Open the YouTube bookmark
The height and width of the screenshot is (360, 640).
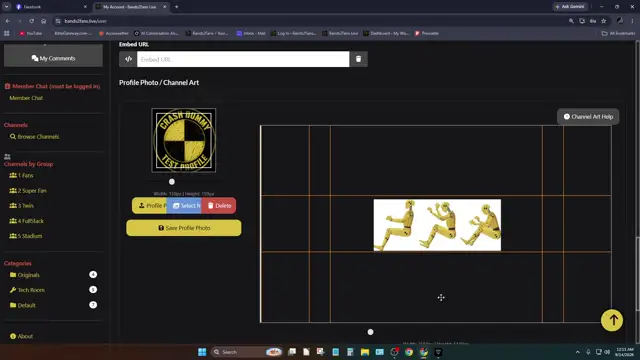coord(31,33)
